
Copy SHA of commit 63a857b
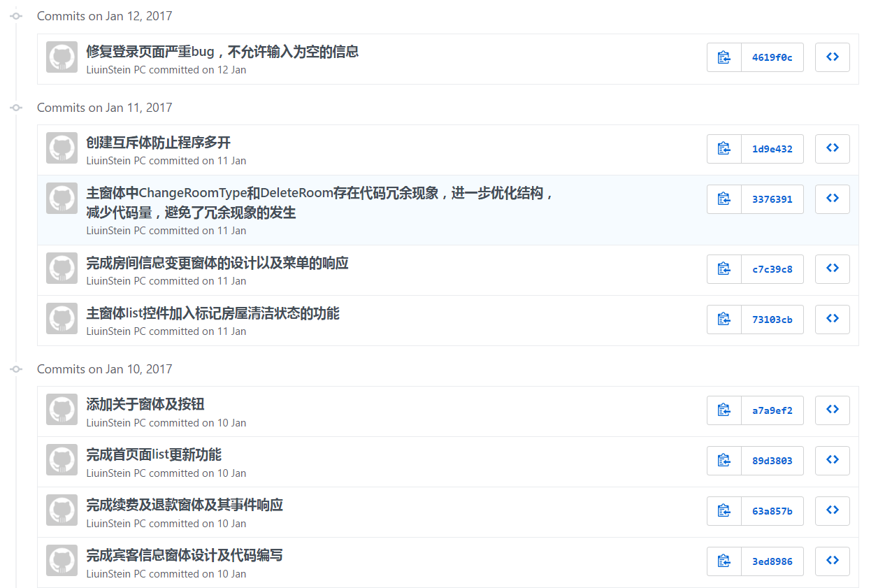tap(724, 510)
